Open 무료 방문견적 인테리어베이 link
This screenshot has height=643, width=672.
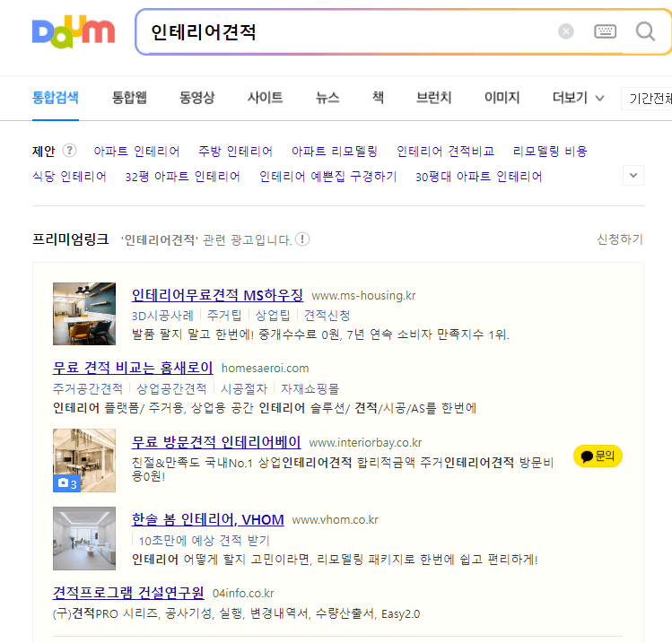pos(216,441)
